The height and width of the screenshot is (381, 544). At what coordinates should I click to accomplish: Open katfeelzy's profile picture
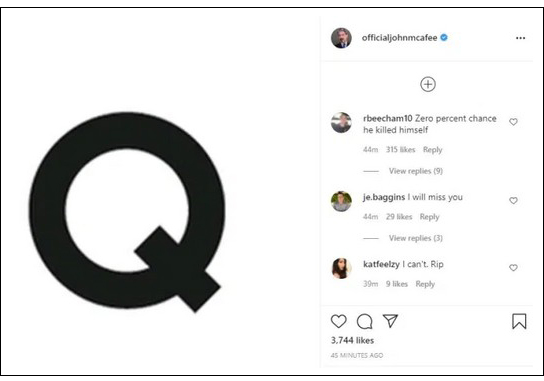(x=341, y=268)
